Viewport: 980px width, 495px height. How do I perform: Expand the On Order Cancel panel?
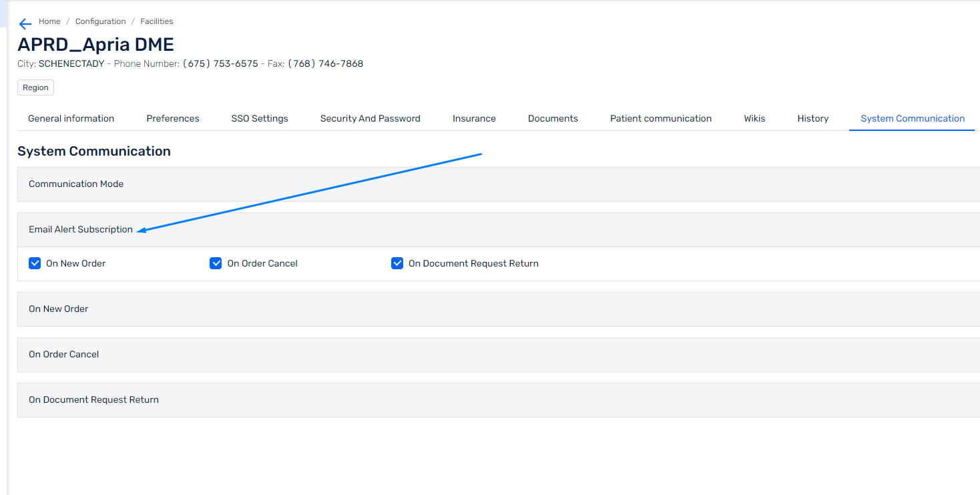(x=499, y=354)
